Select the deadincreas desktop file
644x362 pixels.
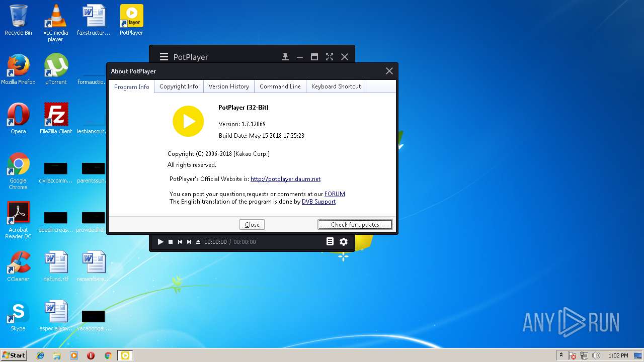tap(56, 221)
